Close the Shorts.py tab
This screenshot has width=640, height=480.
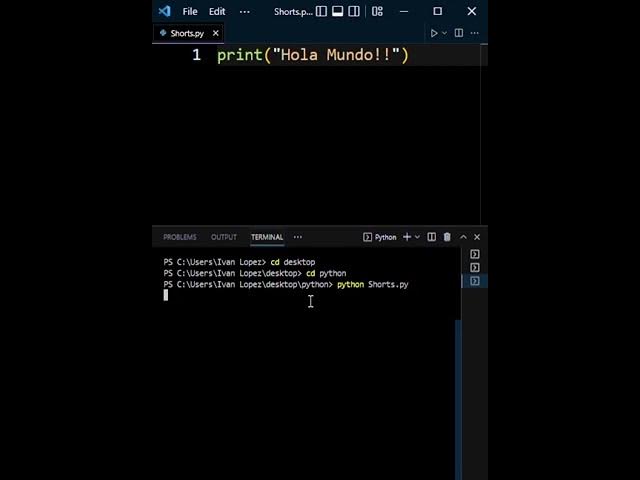tap(216, 33)
